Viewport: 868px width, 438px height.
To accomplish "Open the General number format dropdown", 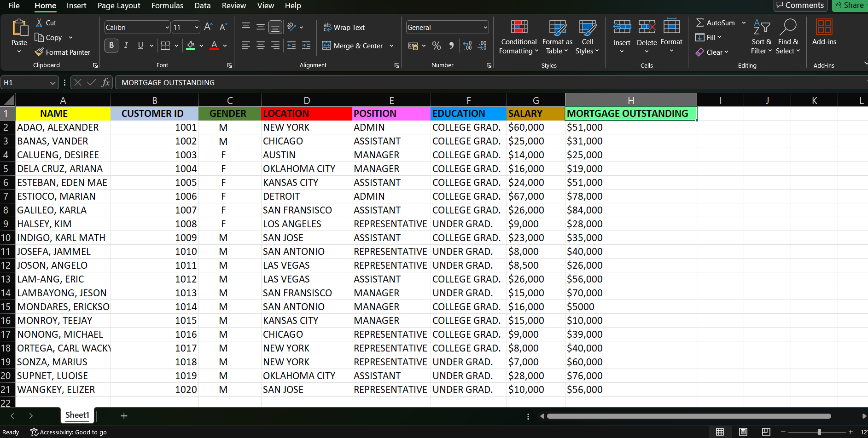I will tap(485, 28).
